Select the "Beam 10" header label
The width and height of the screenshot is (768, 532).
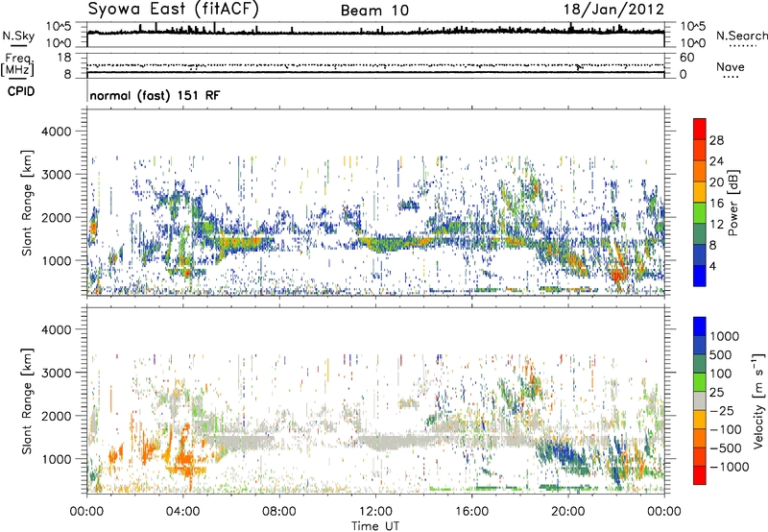pyautogui.click(x=374, y=11)
